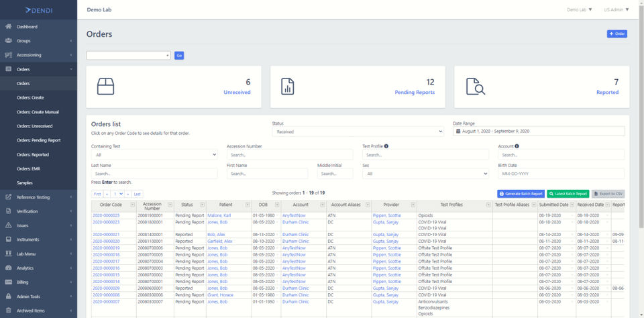Image resolution: width=644 pixels, height=318 pixels.
Task: Click the Pending Reports chart document icon
Action: click(288, 87)
